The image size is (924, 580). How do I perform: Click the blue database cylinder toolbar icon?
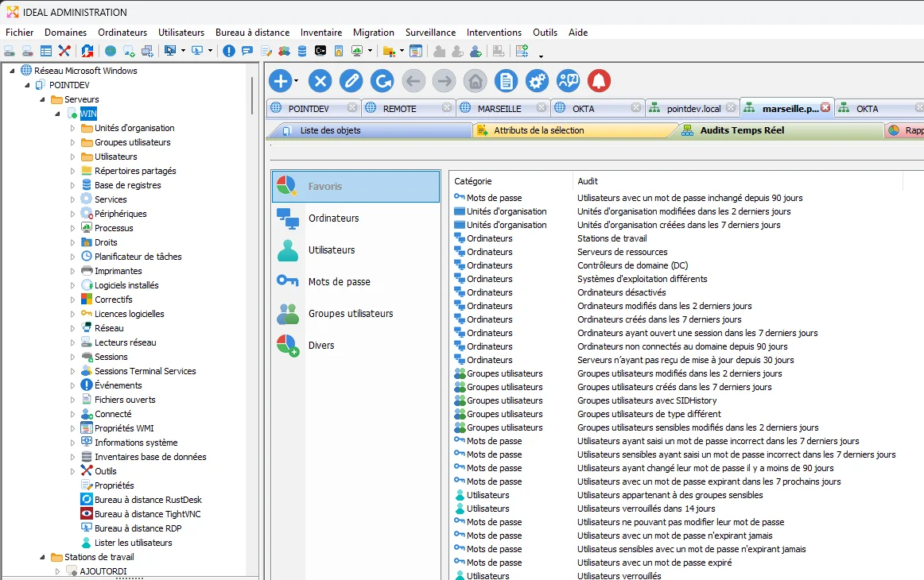tap(302, 51)
